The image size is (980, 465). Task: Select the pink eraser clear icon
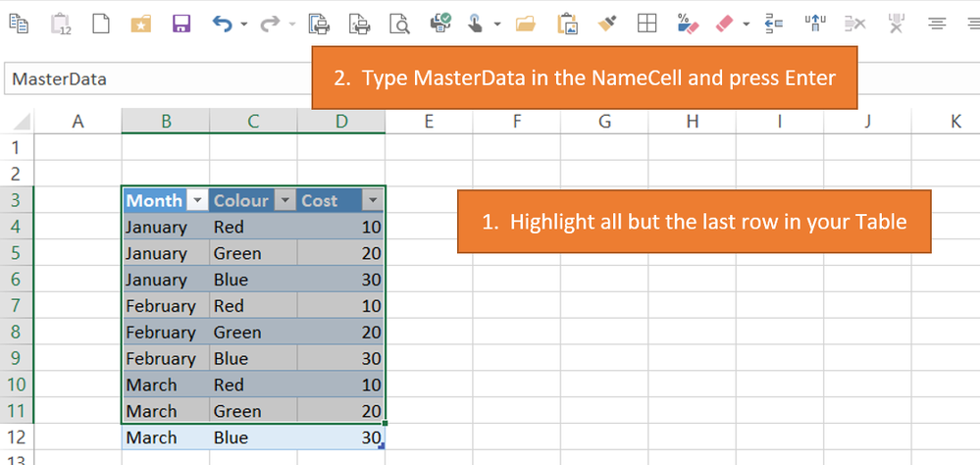tap(724, 24)
